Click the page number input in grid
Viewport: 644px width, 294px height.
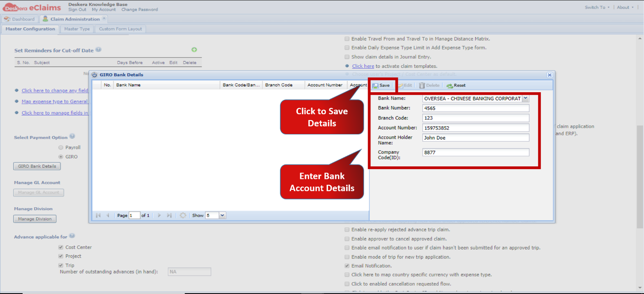tap(134, 216)
